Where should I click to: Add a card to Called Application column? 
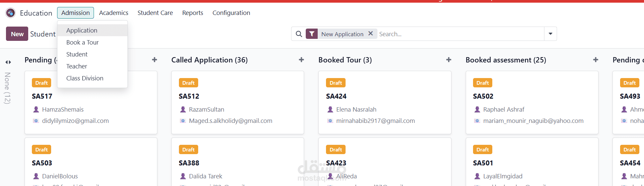click(x=301, y=60)
